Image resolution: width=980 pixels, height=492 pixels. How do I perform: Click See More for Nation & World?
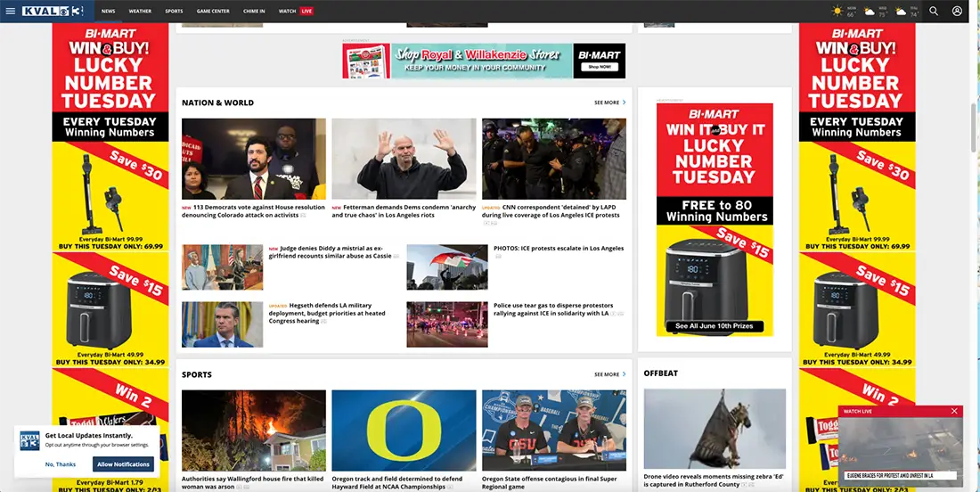tap(609, 102)
